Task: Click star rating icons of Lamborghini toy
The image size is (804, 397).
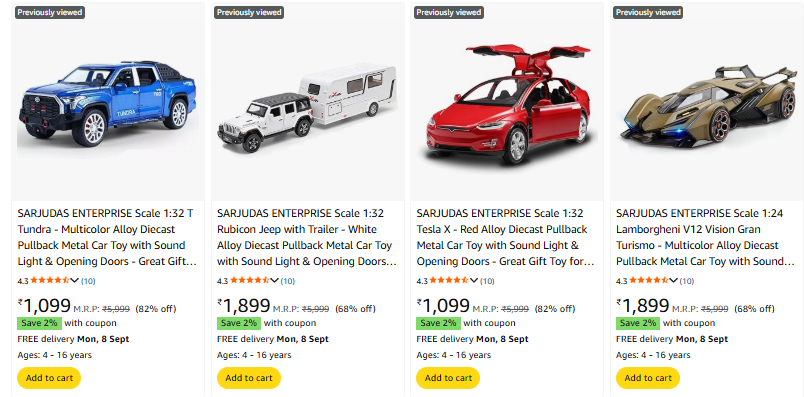Action: coord(648,281)
